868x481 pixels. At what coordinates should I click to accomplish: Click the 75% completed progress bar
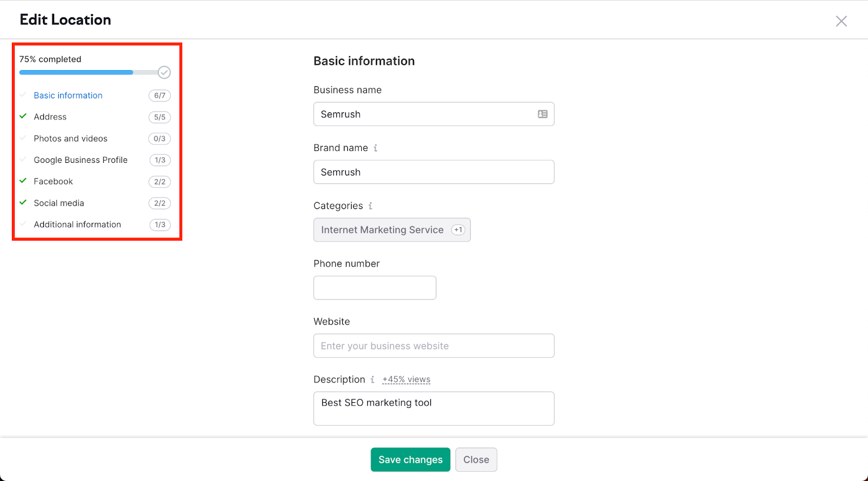[x=90, y=72]
